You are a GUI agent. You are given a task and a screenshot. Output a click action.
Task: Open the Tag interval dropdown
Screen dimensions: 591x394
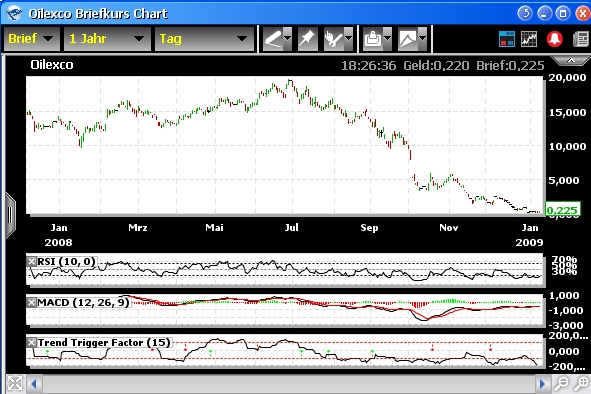[x=204, y=39]
